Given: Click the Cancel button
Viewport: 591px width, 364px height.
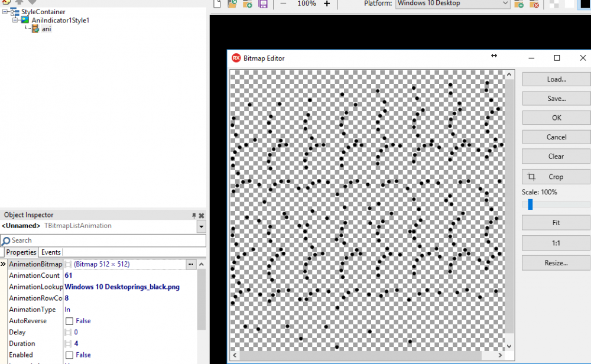Looking at the screenshot, I should [556, 136].
